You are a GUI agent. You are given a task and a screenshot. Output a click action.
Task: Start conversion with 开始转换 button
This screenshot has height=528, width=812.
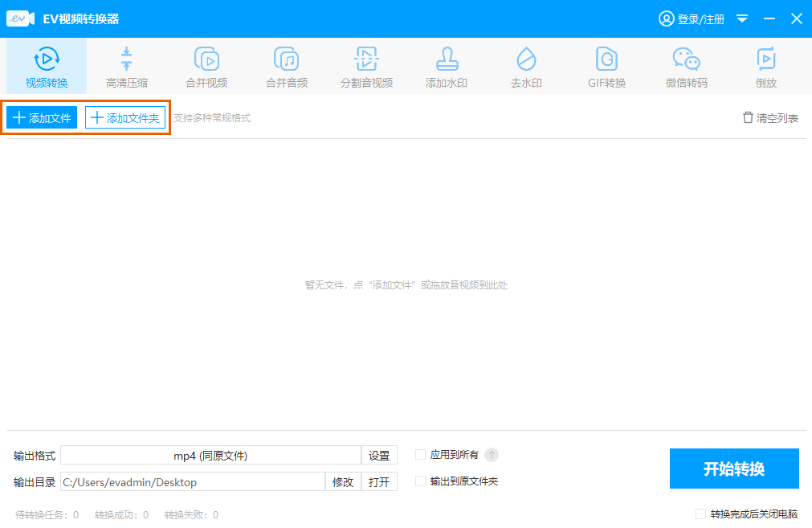click(x=734, y=469)
